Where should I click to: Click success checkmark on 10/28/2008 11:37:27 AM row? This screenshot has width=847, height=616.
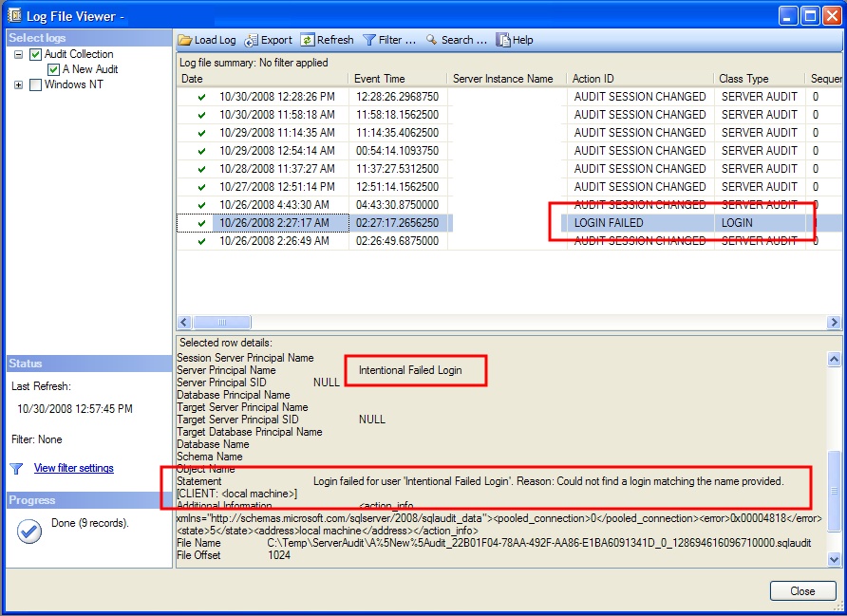201,169
